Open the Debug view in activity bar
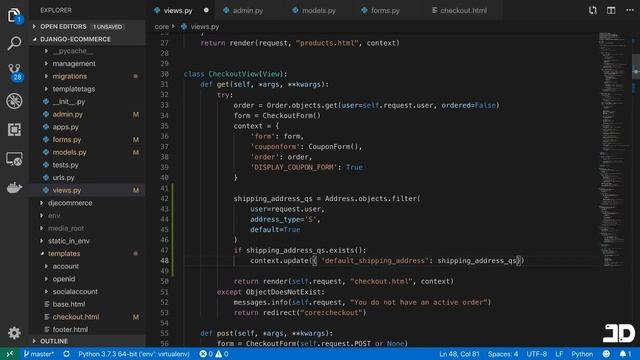Viewport: 640px width, 360px height. (14, 101)
